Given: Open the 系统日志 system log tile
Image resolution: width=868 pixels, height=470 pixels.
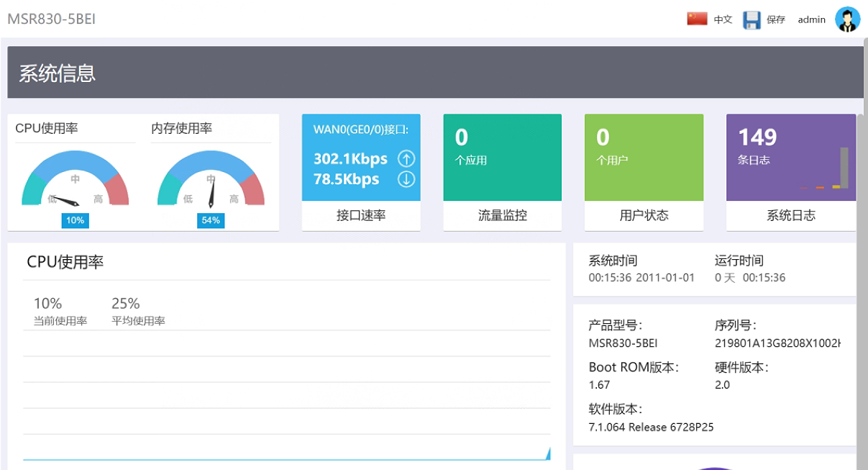Looking at the screenshot, I should 791,215.
